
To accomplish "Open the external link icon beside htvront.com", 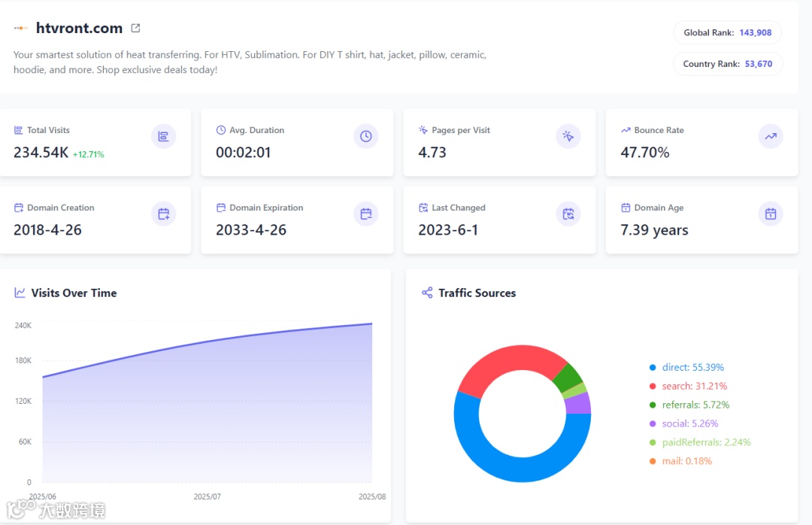I will (135, 28).
